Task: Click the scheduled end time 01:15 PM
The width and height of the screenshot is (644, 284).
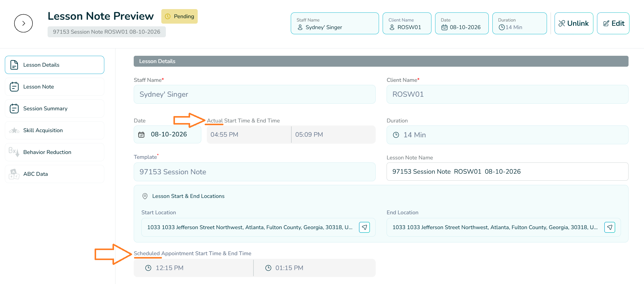Action: [315, 268]
